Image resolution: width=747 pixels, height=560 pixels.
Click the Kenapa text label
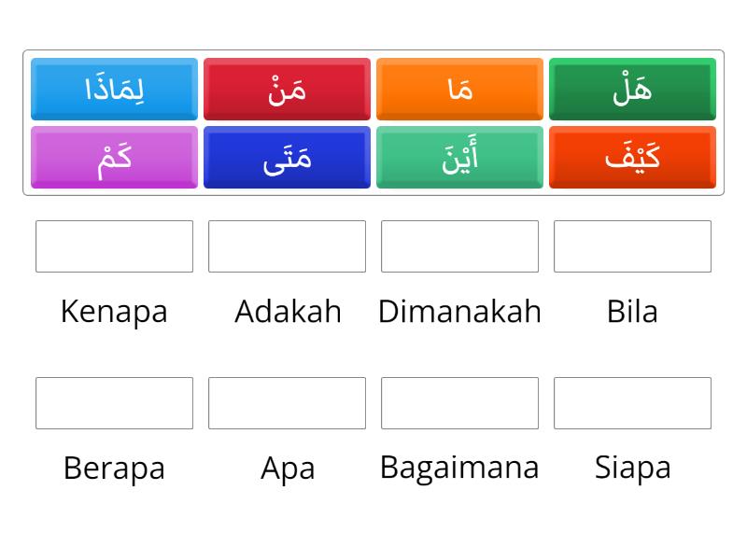pos(114,312)
